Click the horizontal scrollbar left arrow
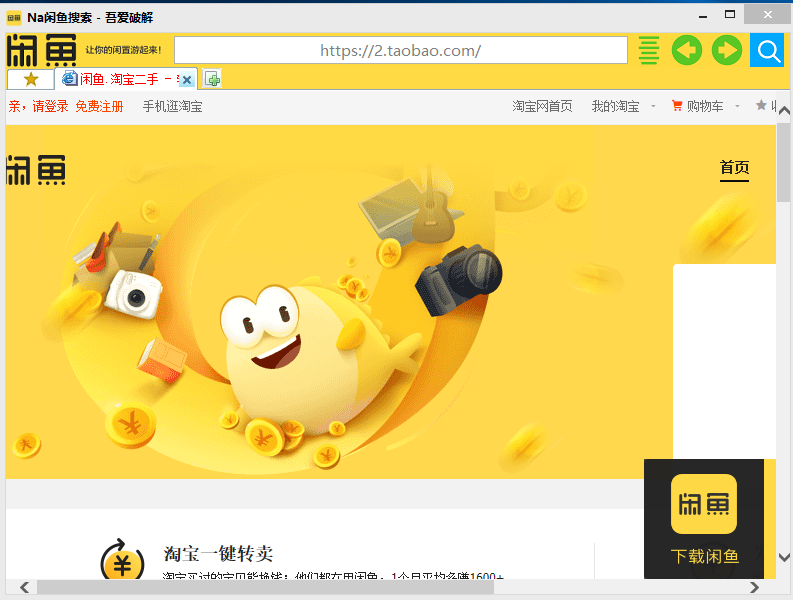 [x=24, y=587]
